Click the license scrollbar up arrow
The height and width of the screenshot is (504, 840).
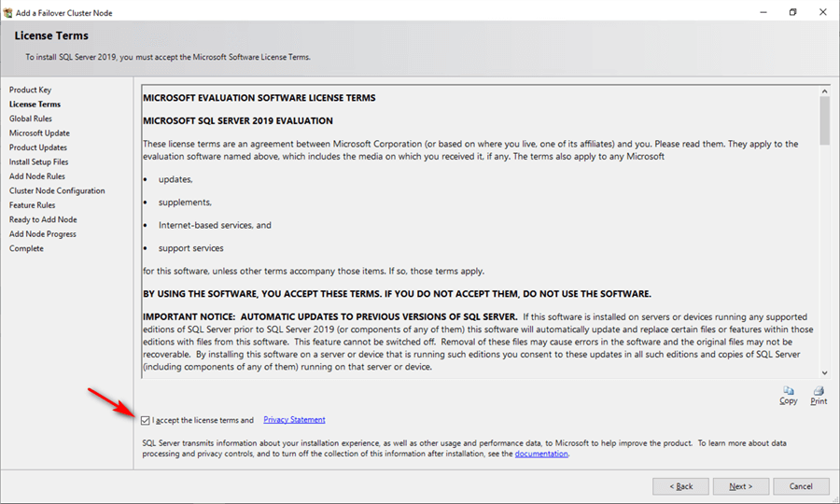[x=824, y=91]
